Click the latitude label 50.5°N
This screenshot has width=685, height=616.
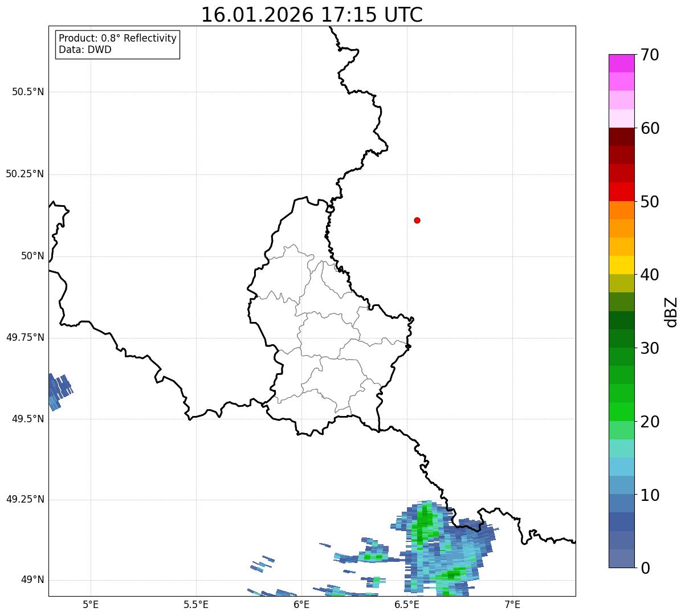pyautogui.click(x=28, y=92)
